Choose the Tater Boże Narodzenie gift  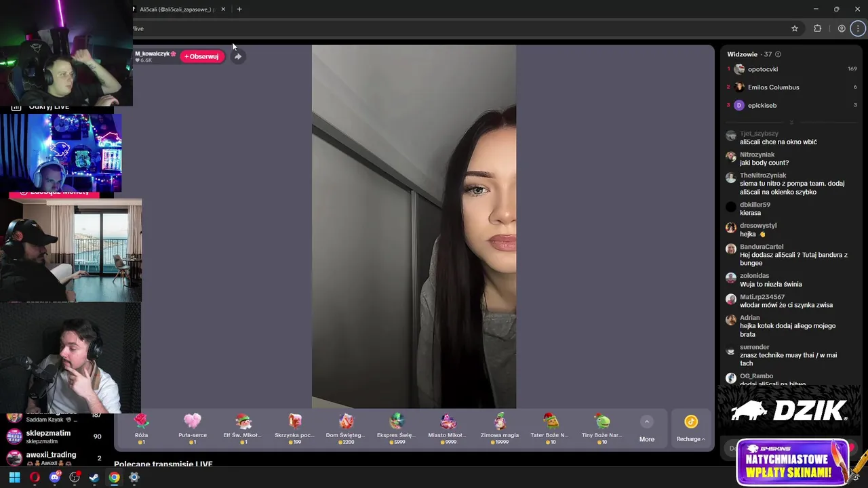coord(551,428)
